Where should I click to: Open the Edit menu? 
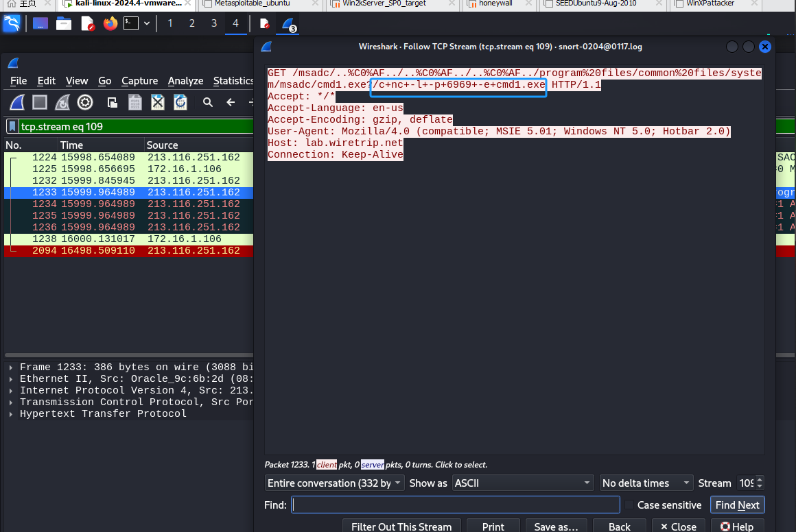pos(46,81)
